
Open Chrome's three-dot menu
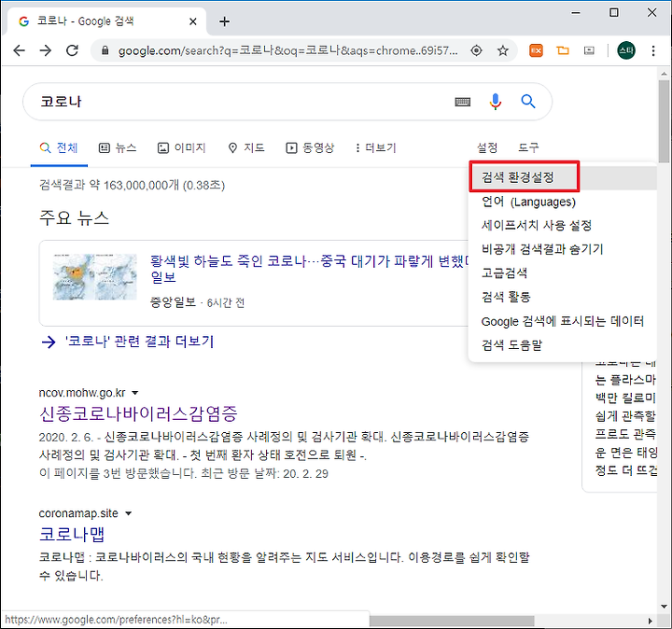click(653, 51)
